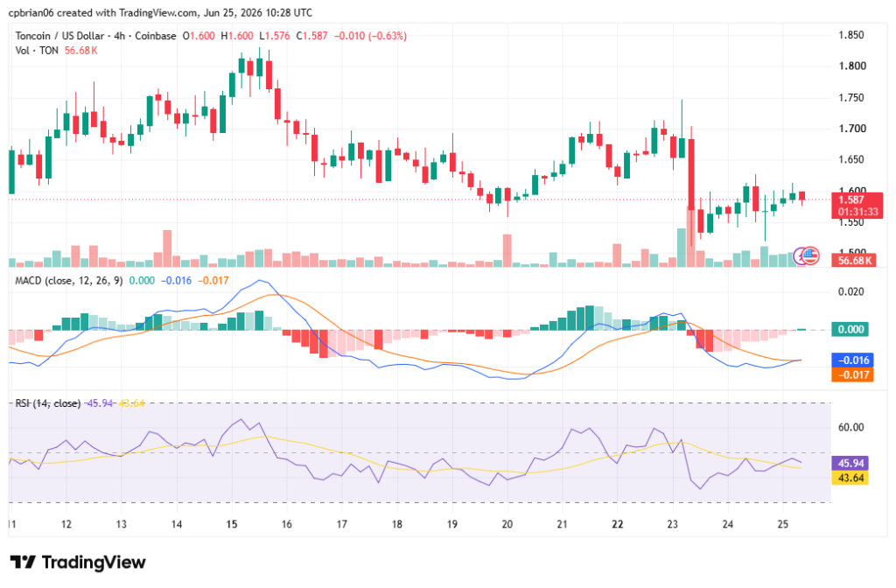Click the bar countdown '01:31:33'
The height and width of the screenshot is (588, 896).
click(857, 212)
